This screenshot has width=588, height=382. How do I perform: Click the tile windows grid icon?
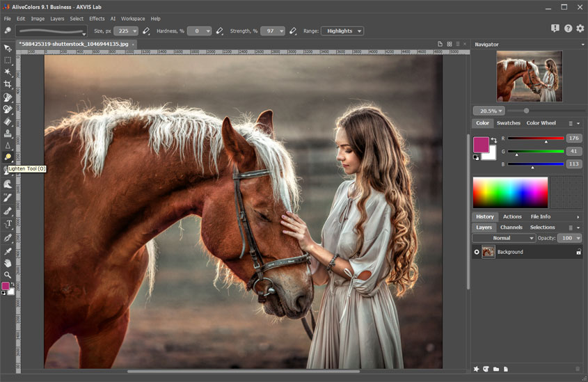click(450, 45)
